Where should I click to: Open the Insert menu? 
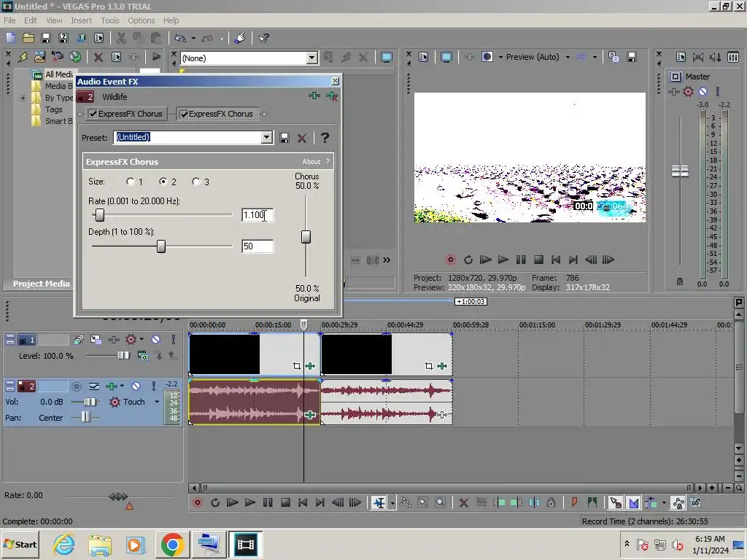coord(82,20)
